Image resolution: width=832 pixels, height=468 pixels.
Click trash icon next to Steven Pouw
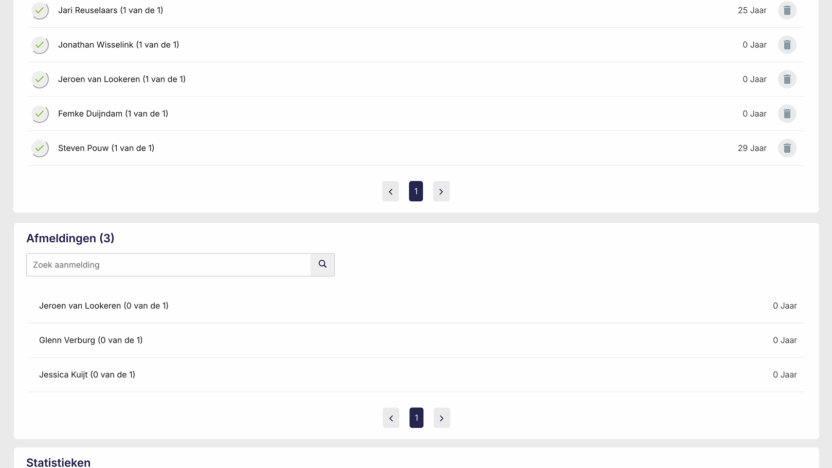click(787, 148)
